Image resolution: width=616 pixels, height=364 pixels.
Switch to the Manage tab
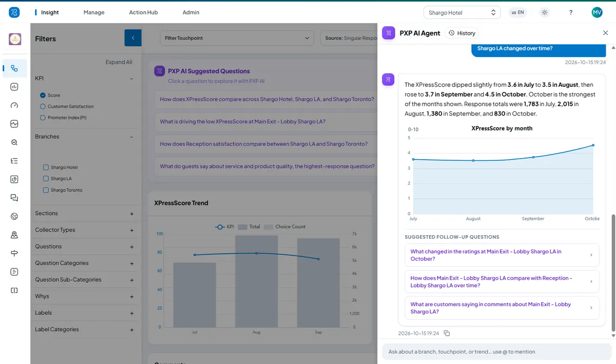coord(94,12)
